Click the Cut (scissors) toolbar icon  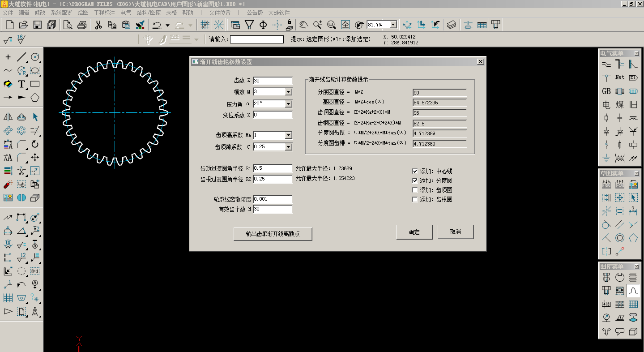98,25
